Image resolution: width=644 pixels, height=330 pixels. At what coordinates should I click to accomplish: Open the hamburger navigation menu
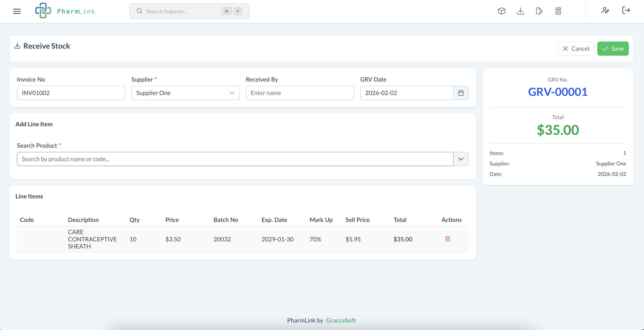(x=17, y=11)
